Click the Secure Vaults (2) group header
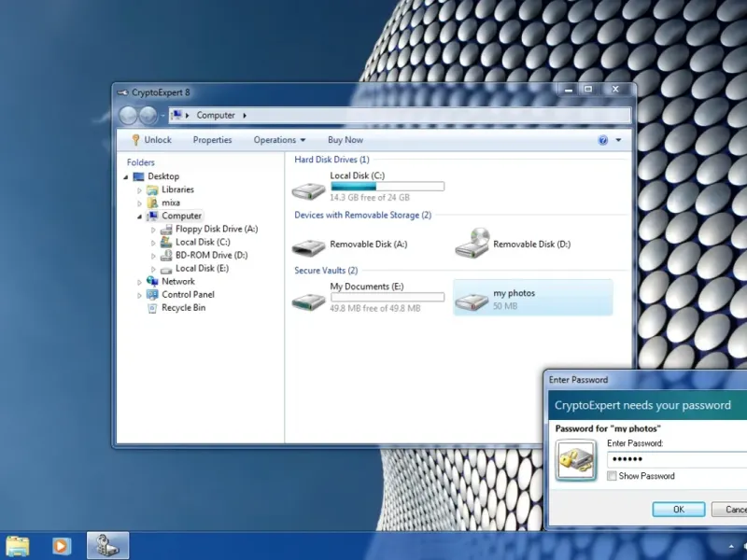The width and height of the screenshot is (747, 560). click(x=326, y=271)
